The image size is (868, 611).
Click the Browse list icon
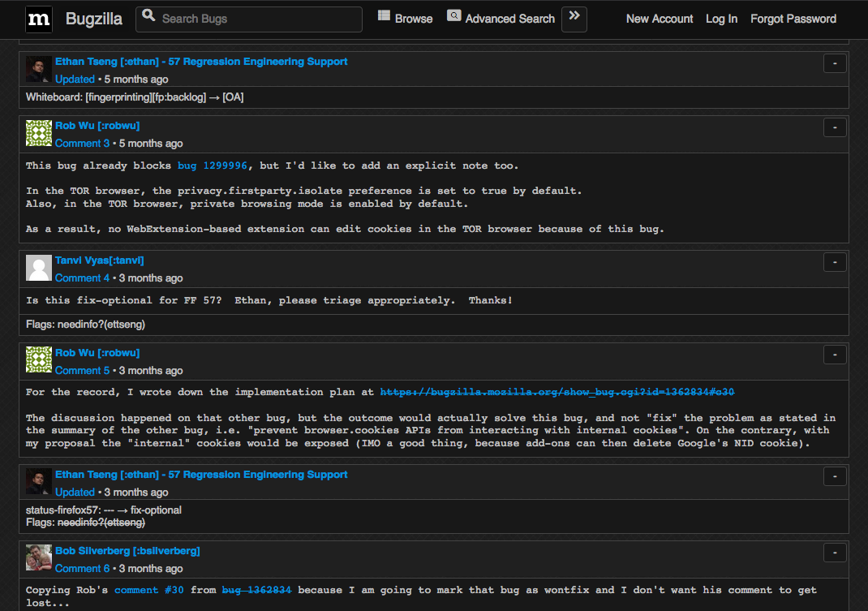(x=384, y=15)
